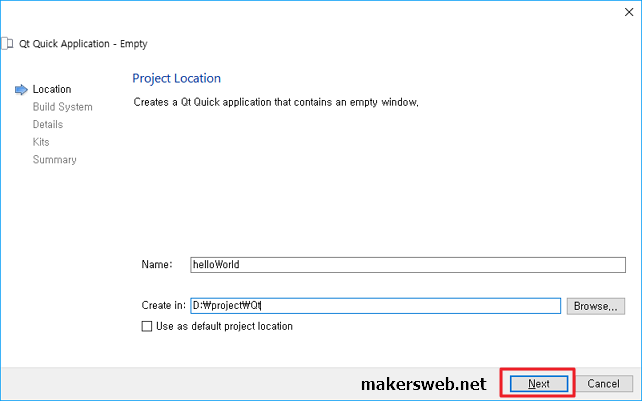Click the Project Location heading
The width and height of the screenshot is (642, 401).
(176, 78)
